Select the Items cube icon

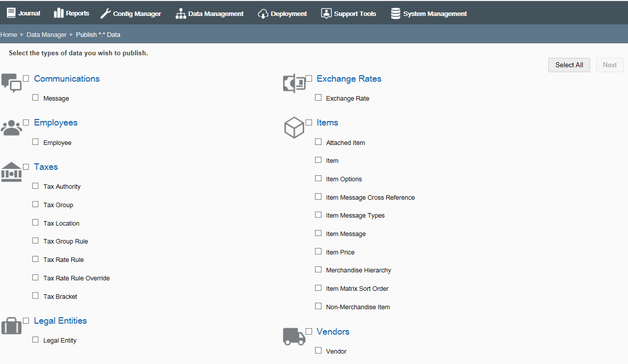(294, 127)
